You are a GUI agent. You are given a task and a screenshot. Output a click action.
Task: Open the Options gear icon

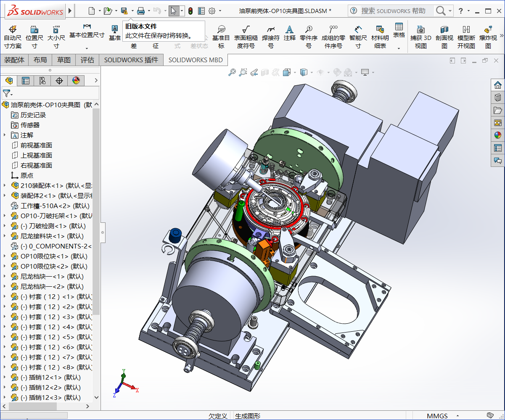(x=212, y=11)
